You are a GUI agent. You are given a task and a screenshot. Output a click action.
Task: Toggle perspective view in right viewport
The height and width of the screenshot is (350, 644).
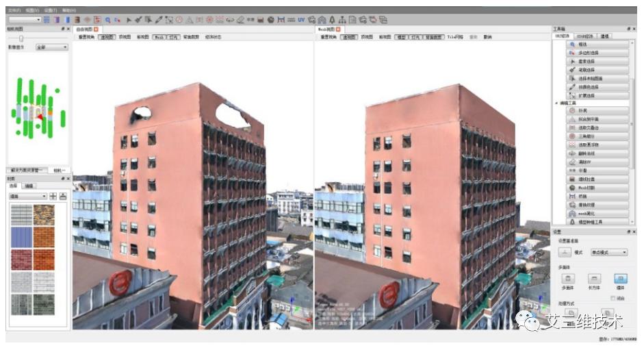coord(349,37)
